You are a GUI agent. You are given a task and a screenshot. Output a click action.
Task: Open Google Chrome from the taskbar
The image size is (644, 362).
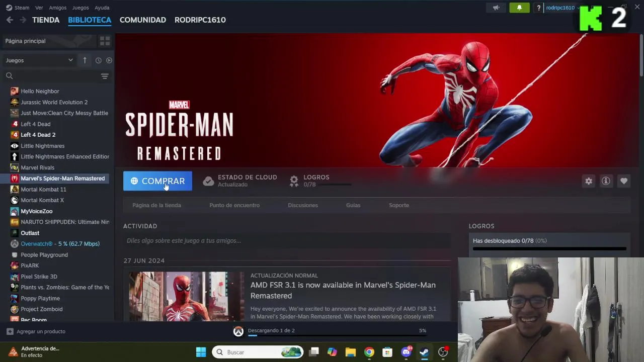(369, 352)
